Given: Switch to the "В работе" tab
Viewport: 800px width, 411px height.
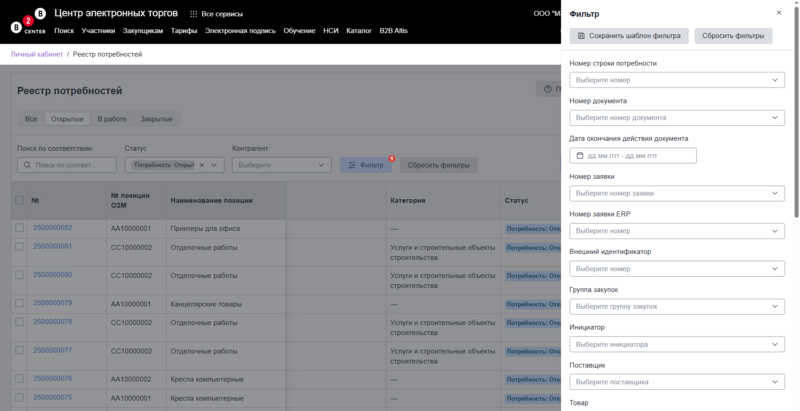Looking at the screenshot, I should [111, 119].
